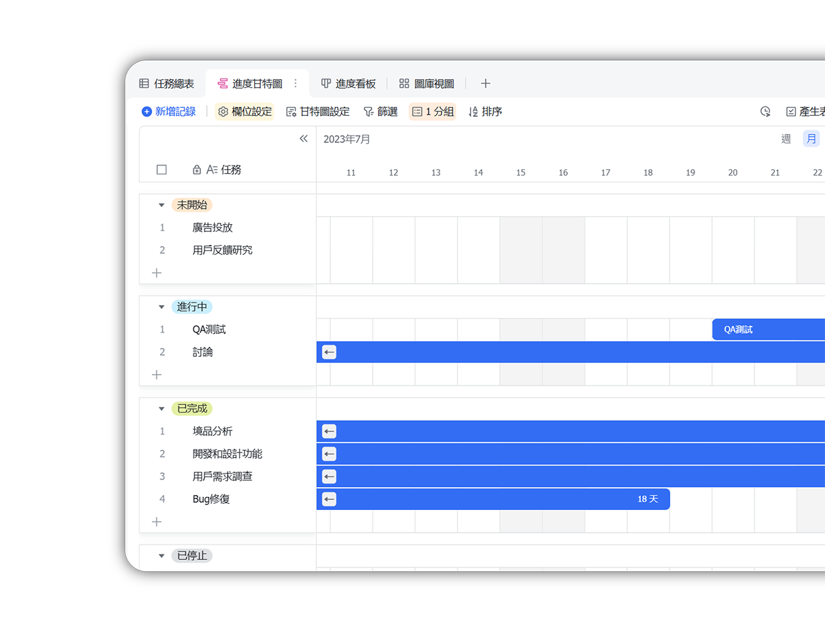
Task: Open 欄位設定 field settings
Action: 245,112
